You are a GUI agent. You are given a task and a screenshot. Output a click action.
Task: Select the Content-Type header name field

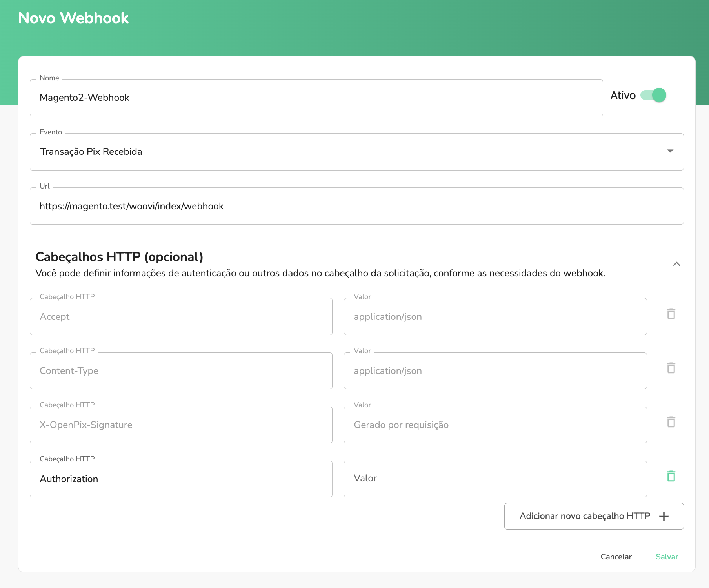click(181, 370)
